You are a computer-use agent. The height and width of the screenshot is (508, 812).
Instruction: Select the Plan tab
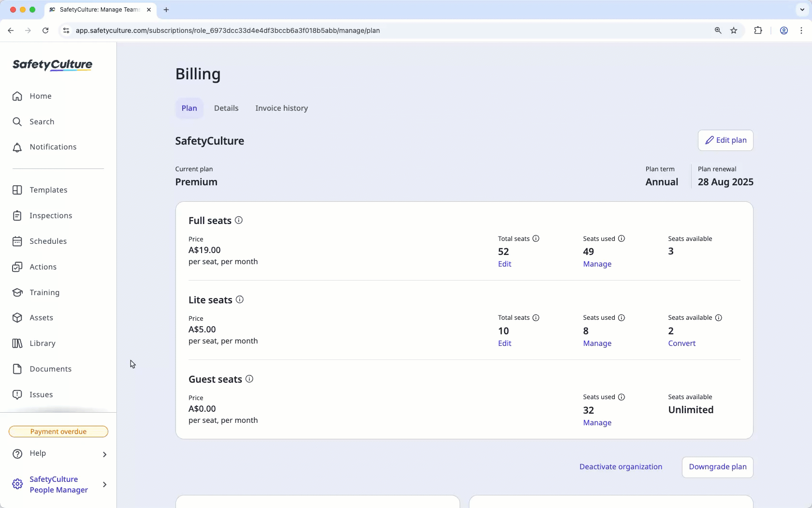(189, 108)
